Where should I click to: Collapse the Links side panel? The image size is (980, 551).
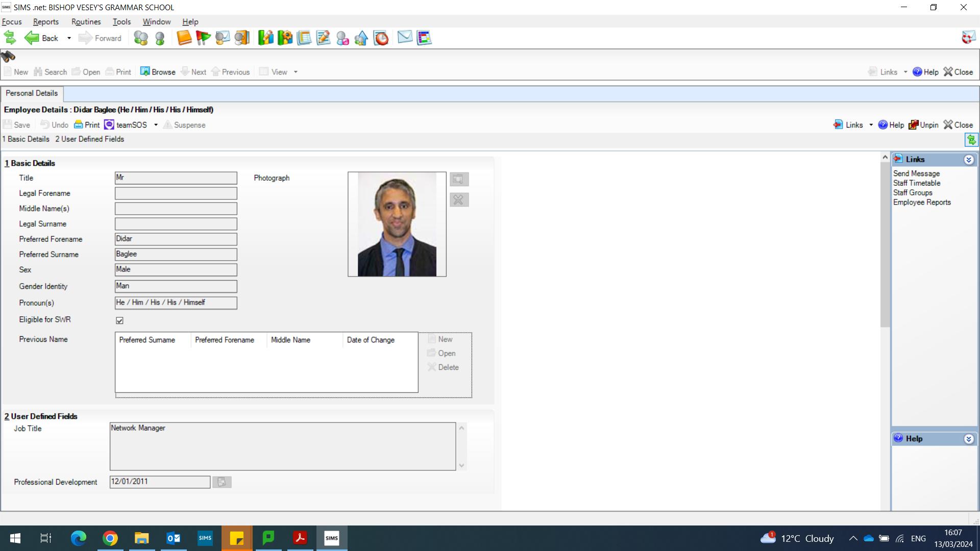968,160
